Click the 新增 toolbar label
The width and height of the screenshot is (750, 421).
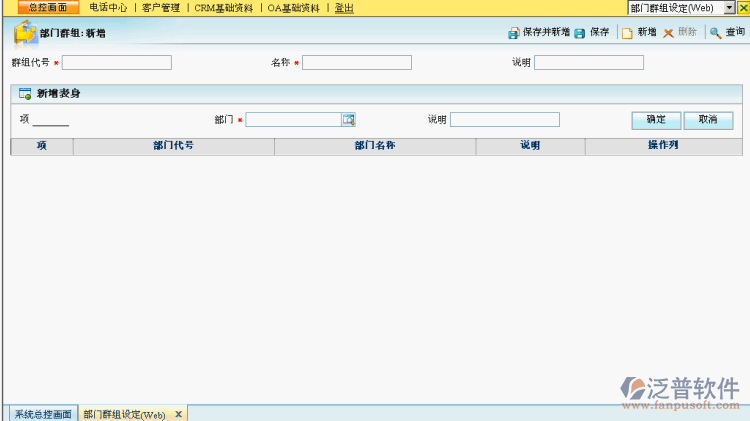pyautogui.click(x=647, y=32)
